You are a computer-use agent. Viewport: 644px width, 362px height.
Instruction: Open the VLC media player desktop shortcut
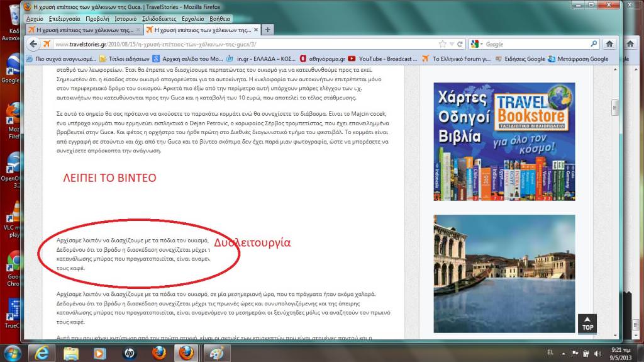pyautogui.click(x=13, y=220)
